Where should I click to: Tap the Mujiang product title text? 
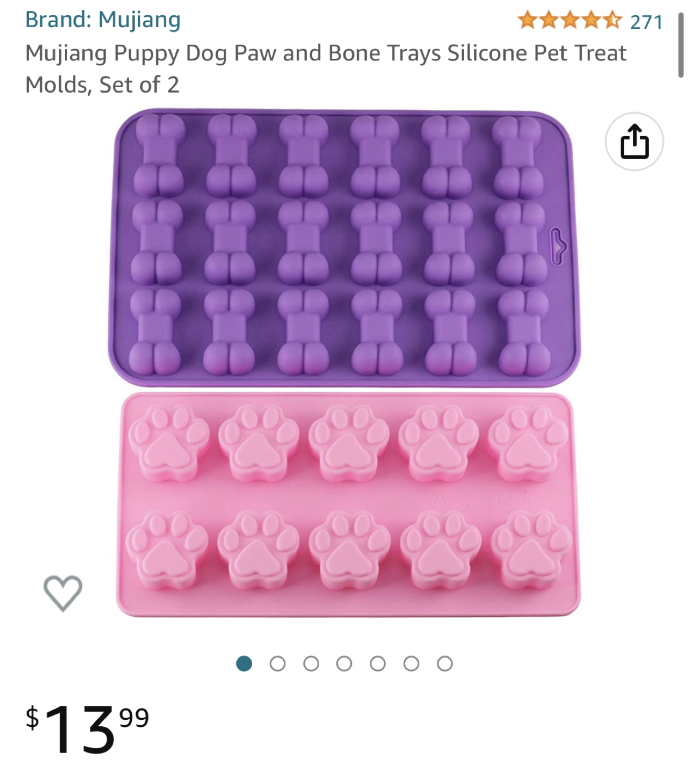[326, 69]
